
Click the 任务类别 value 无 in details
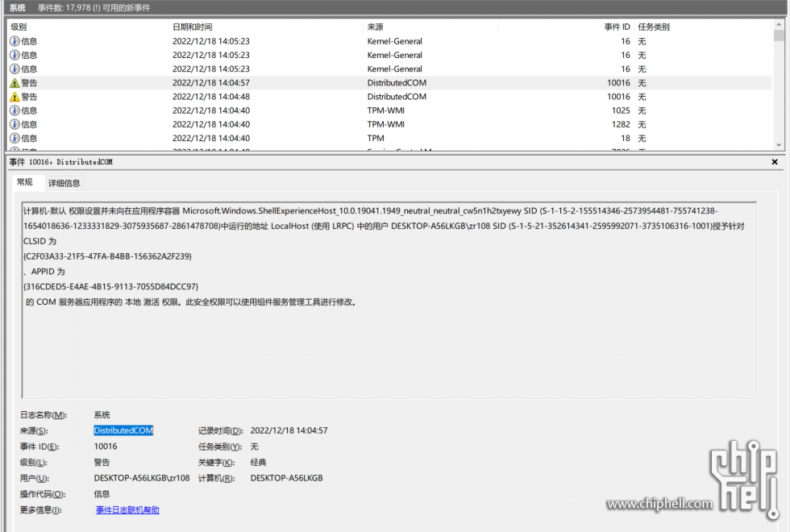pyautogui.click(x=255, y=447)
